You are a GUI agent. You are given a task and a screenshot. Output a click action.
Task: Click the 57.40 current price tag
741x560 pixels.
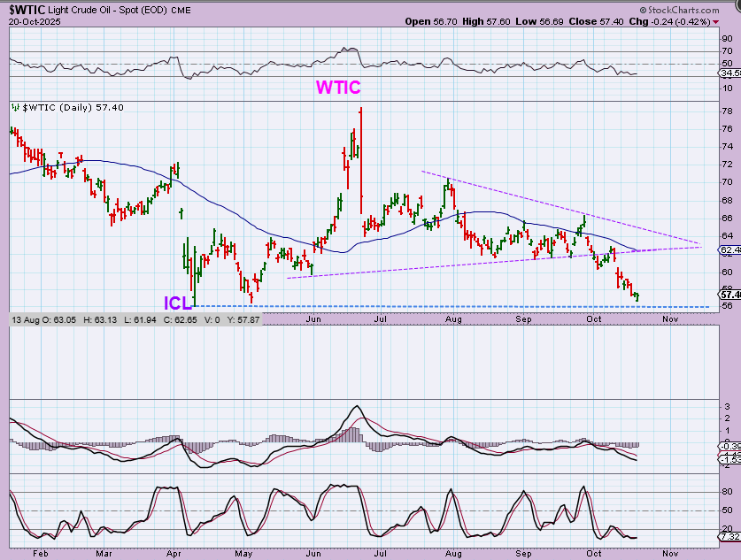[x=729, y=295]
